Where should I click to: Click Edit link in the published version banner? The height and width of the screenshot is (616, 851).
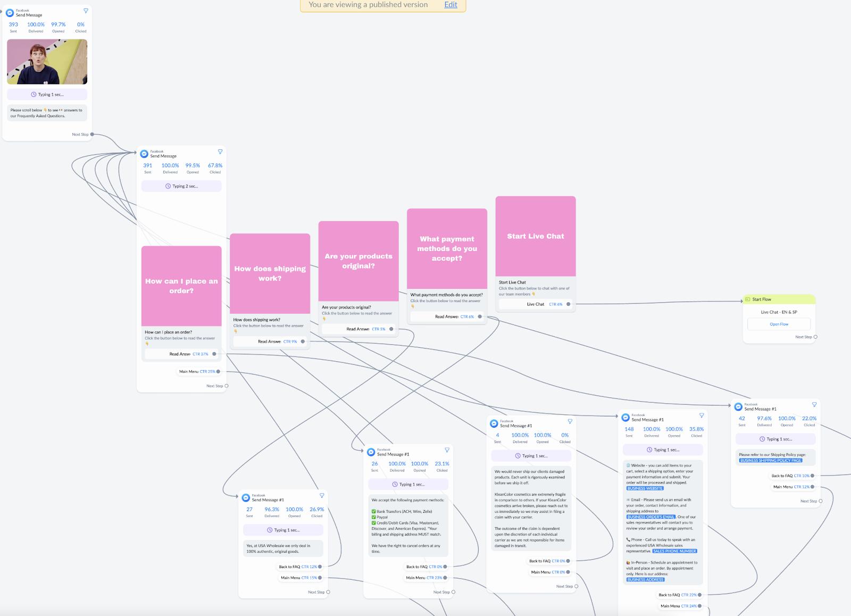[450, 5]
